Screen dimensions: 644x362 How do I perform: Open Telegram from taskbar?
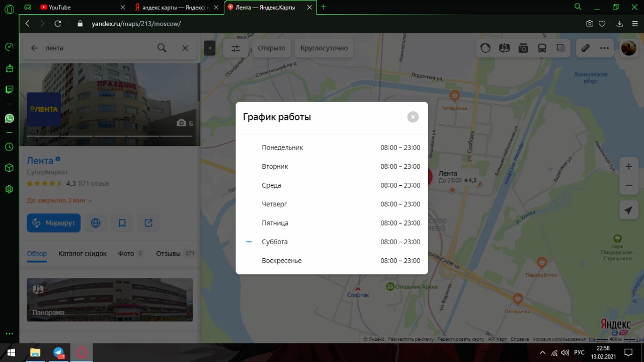[58, 352]
